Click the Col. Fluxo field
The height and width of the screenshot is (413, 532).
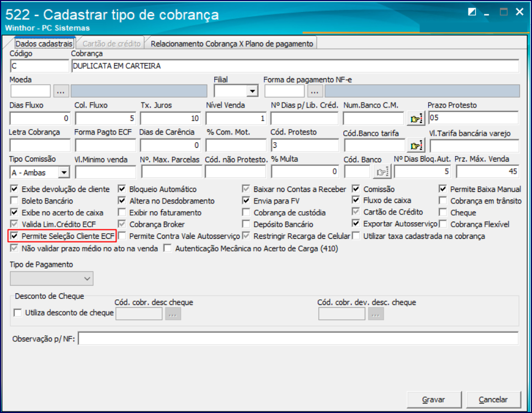pyautogui.click(x=105, y=119)
